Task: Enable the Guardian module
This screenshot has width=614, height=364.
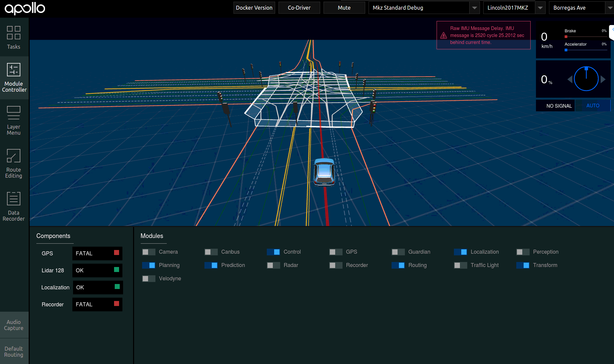Action: [x=398, y=252]
